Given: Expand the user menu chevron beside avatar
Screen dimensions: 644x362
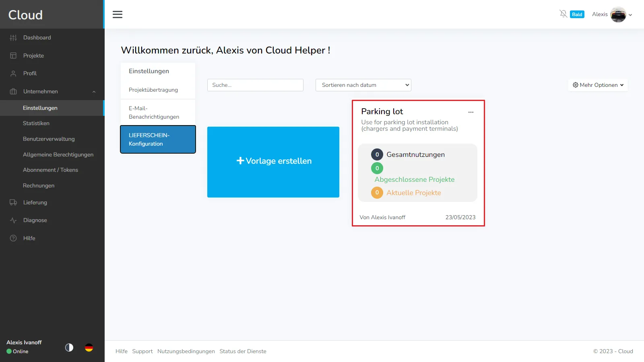Looking at the screenshot, I should (x=630, y=15).
